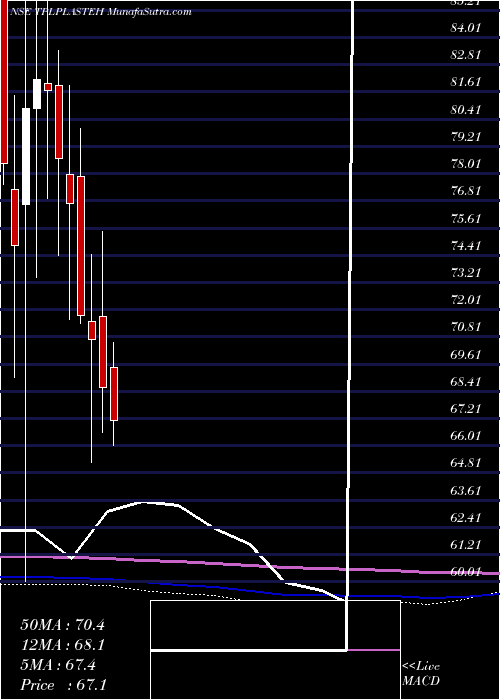This screenshot has width=500, height=700.
Task: Click the 84.01 price axis label
Action: point(466,28)
